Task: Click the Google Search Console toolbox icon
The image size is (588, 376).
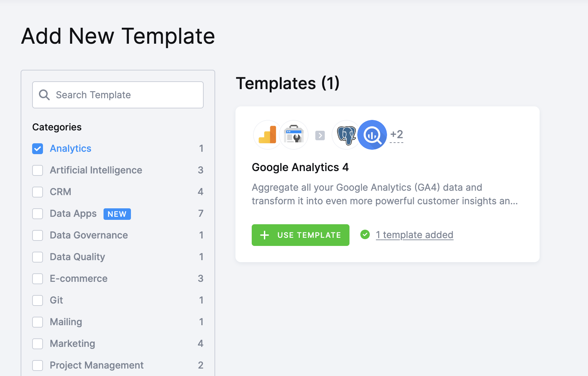Action: (x=294, y=135)
